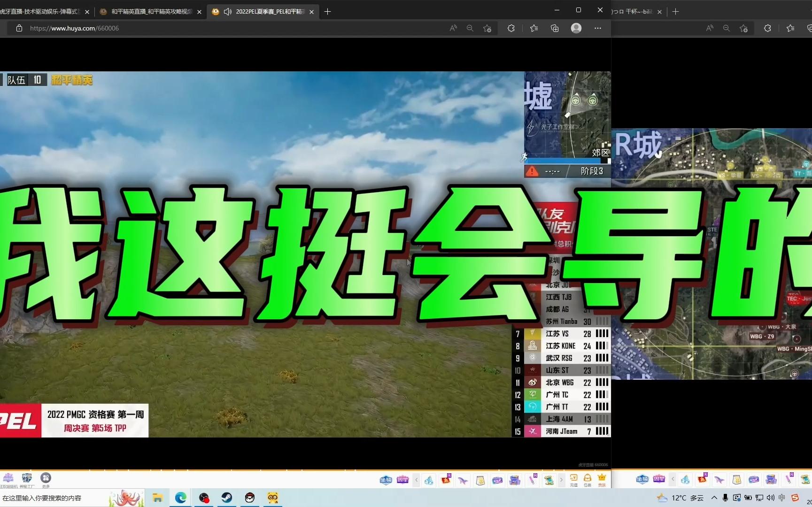Open the 更多 more activities icon
The image size is (812, 507).
[x=46, y=480]
